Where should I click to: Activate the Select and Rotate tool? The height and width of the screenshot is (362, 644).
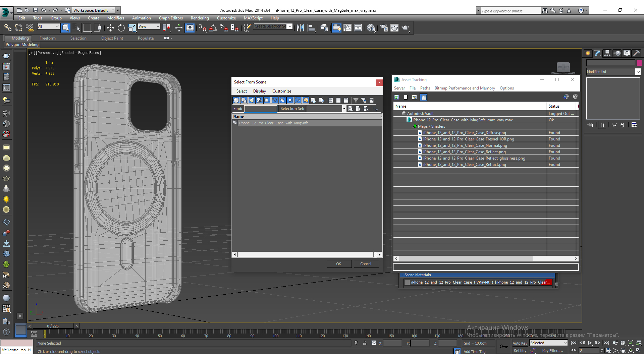click(x=121, y=28)
